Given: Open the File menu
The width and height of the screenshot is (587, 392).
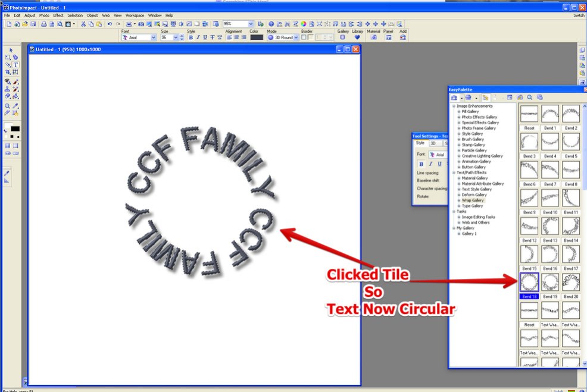Looking at the screenshot, I should pyautogui.click(x=7, y=15).
